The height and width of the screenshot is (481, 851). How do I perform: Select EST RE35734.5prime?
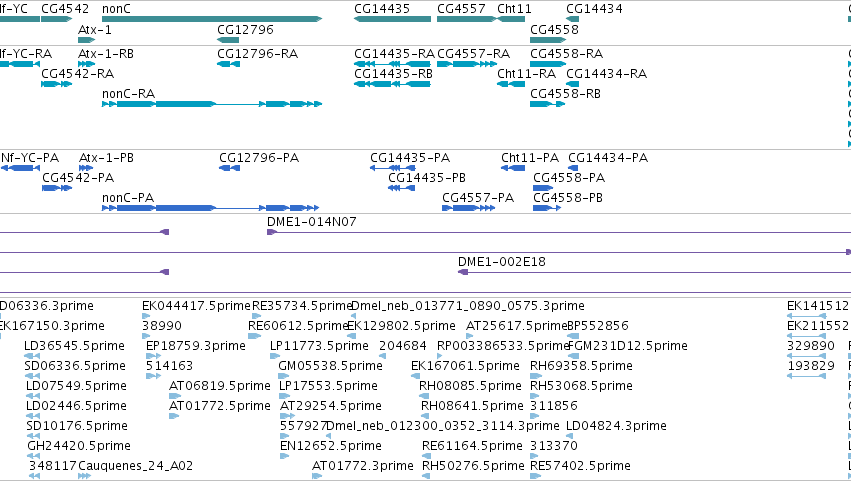302,306
